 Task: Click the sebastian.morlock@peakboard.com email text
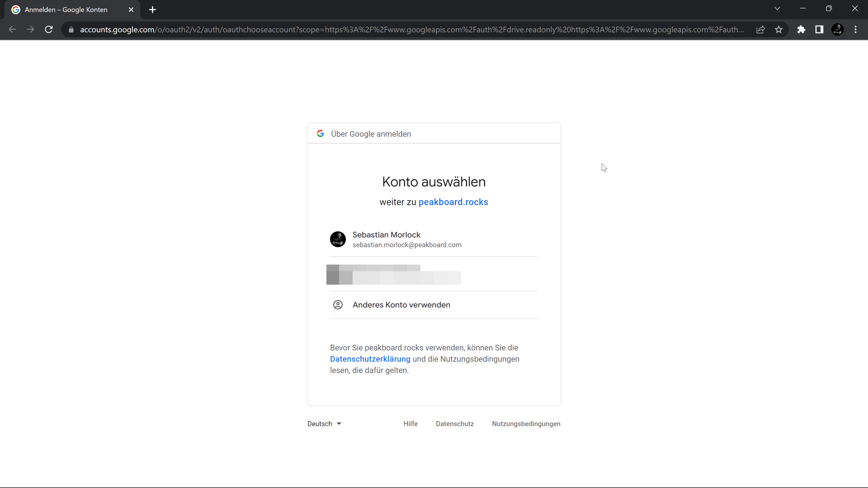(407, 245)
